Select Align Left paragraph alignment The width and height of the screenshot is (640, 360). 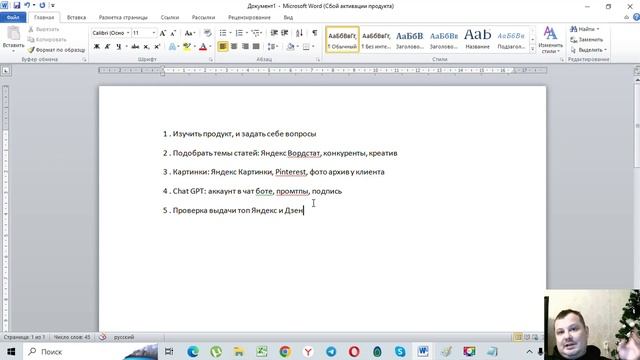pos(223,47)
